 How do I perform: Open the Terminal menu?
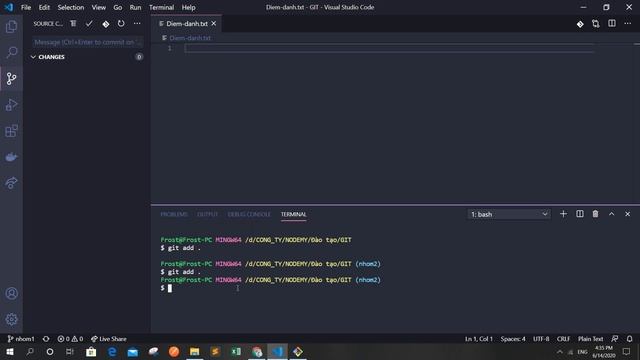[x=161, y=7]
